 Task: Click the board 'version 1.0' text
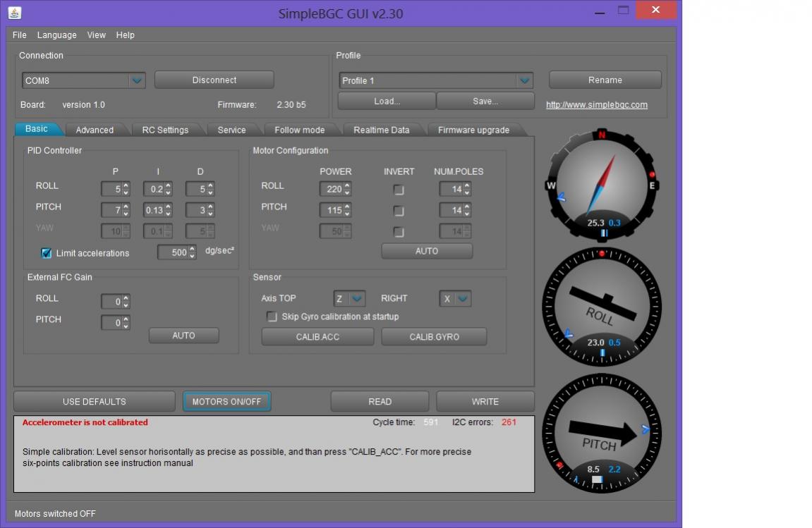point(83,104)
